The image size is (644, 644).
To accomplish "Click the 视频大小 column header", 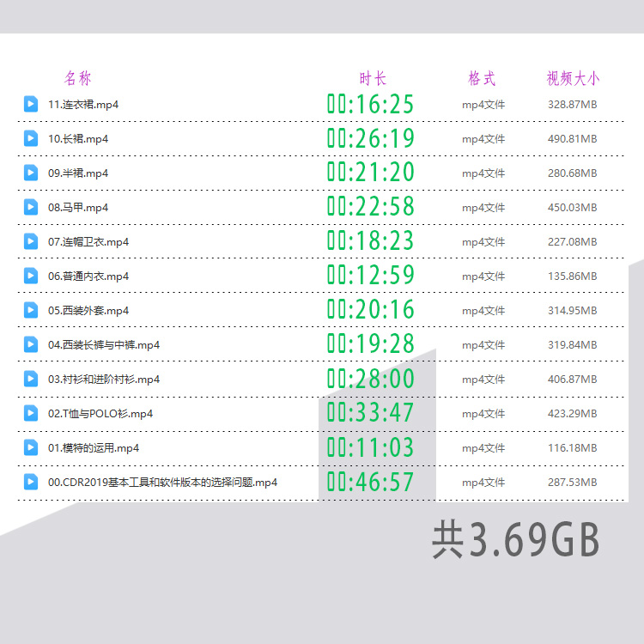I will pyautogui.click(x=573, y=78).
